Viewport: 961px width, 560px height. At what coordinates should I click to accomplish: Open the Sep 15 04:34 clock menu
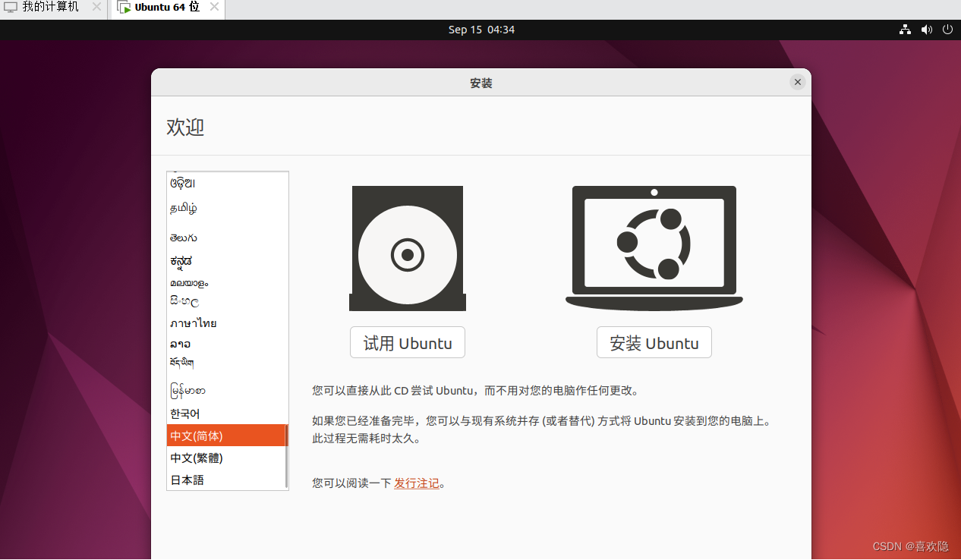point(481,30)
